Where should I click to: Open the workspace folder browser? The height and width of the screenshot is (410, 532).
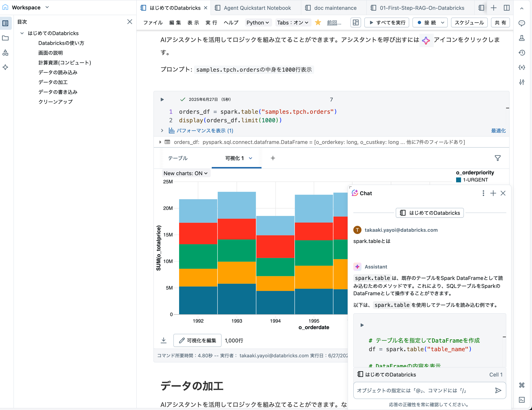tap(5, 38)
